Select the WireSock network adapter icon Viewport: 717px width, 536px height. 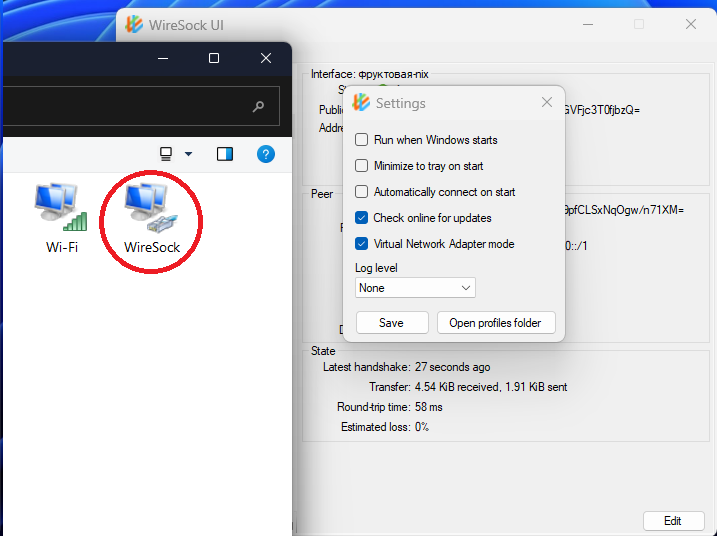click(x=152, y=220)
